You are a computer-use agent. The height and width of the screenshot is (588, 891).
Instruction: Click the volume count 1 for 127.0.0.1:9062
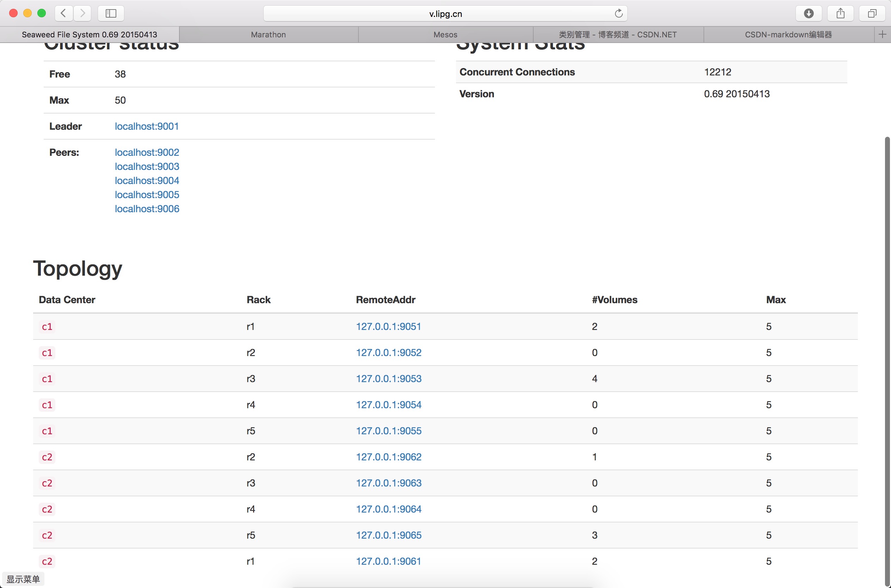(x=595, y=457)
